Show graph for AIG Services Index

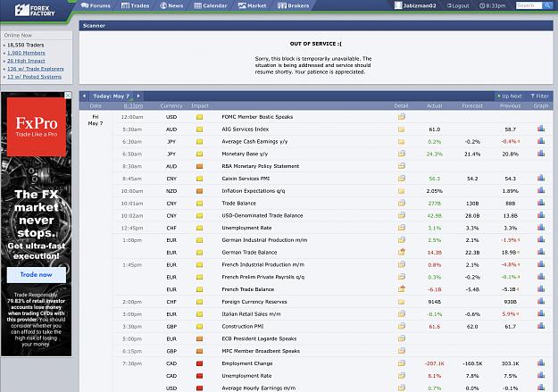pyautogui.click(x=541, y=129)
